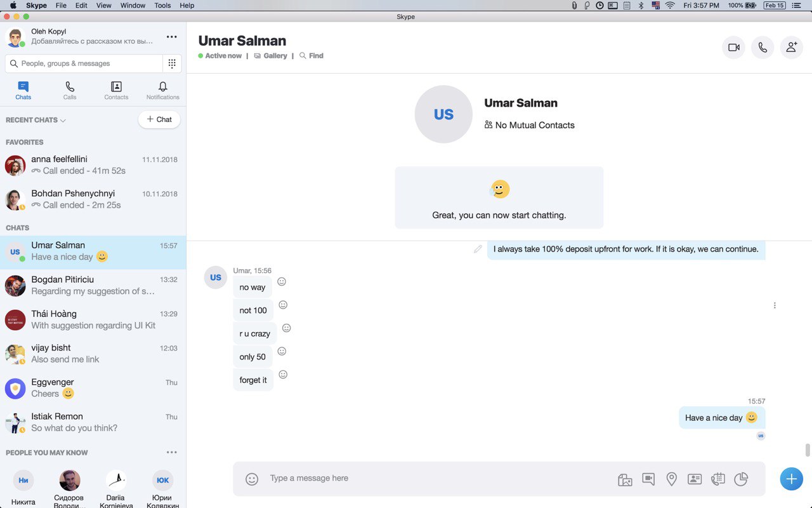Viewport: 812px width, 508px height.
Task: Switch to the Chats tab
Action: (23, 91)
